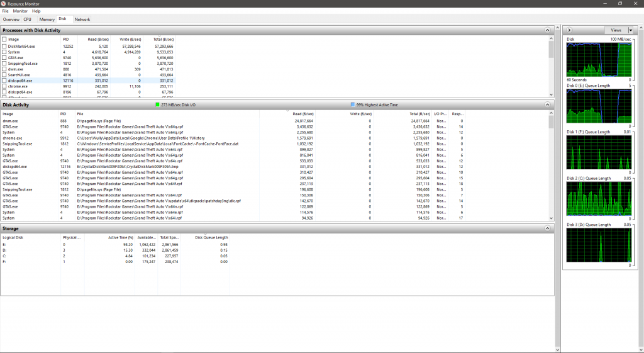Switch to the Network tab
Image resolution: width=644 pixels, height=353 pixels.
pyautogui.click(x=82, y=20)
